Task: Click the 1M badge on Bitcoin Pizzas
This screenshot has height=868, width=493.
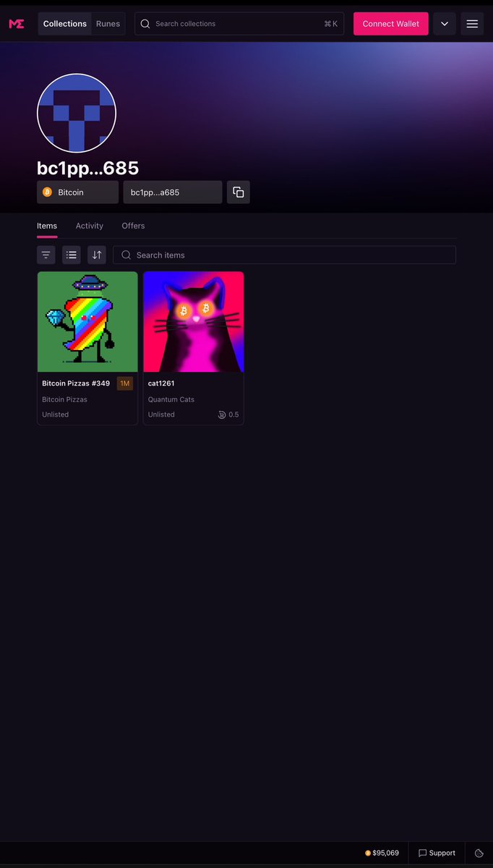Action: [125, 383]
